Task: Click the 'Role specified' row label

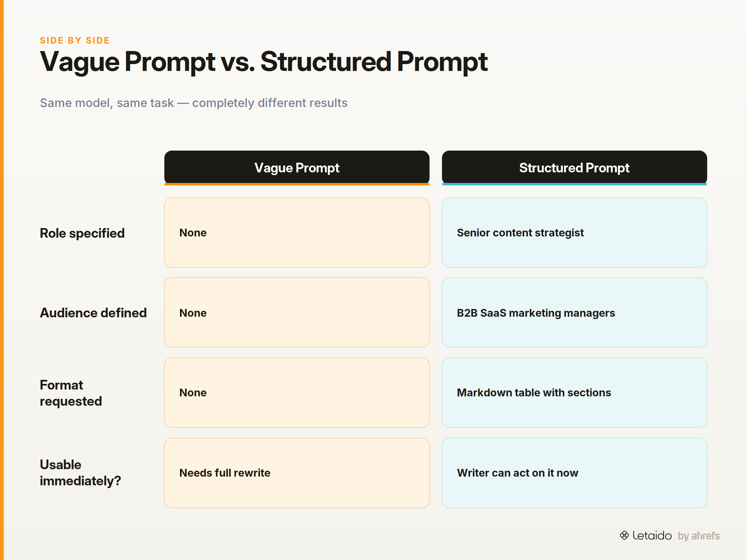Action: tap(82, 233)
